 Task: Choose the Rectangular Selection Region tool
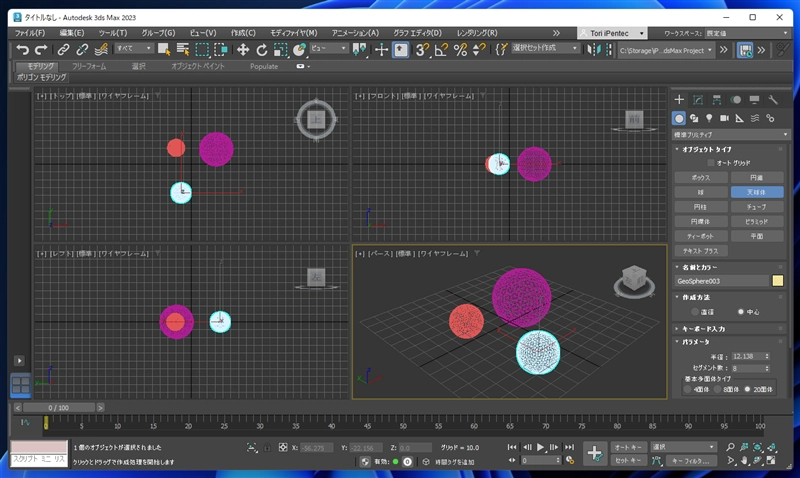tap(202, 49)
